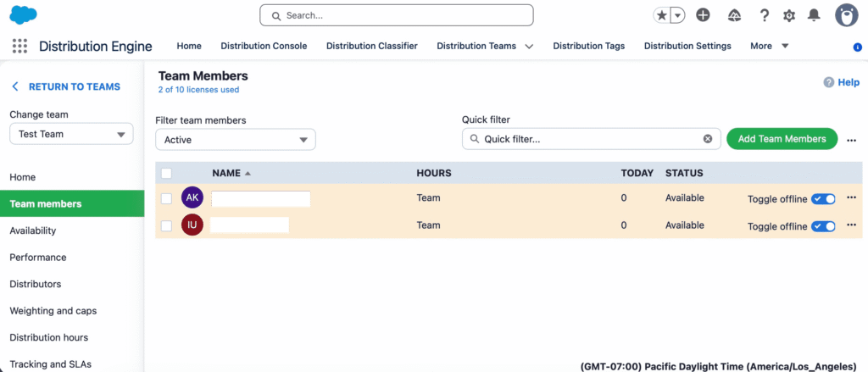Click the IU avatar icon
The height and width of the screenshot is (372, 868).
(192, 225)
